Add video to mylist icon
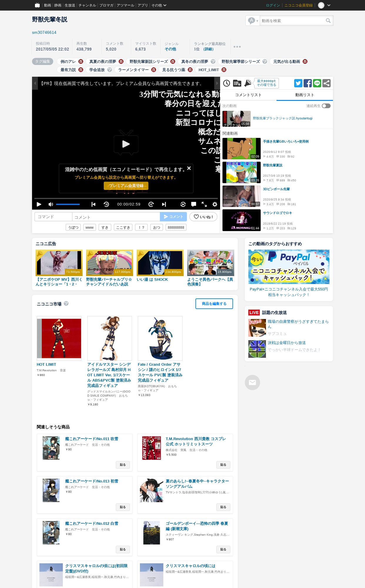This screenshot has width=365, height=588. coord(237,83)
